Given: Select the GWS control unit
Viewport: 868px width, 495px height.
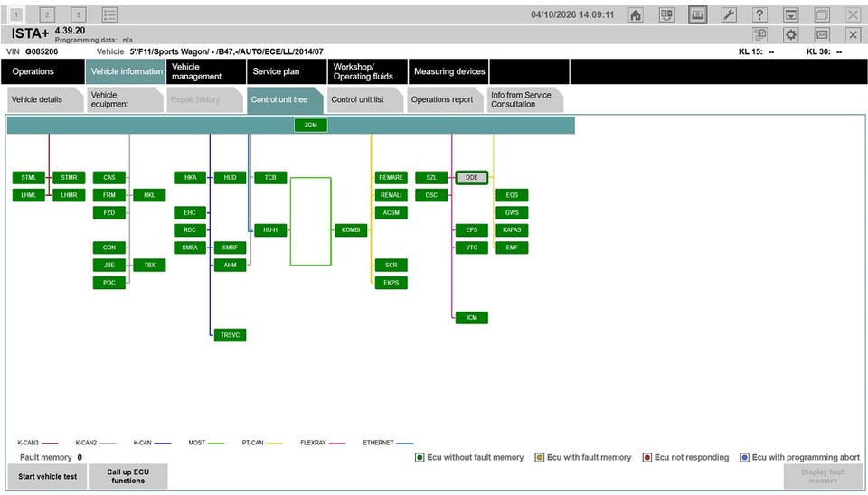Looking at the screenshot, I should [512, 212].
